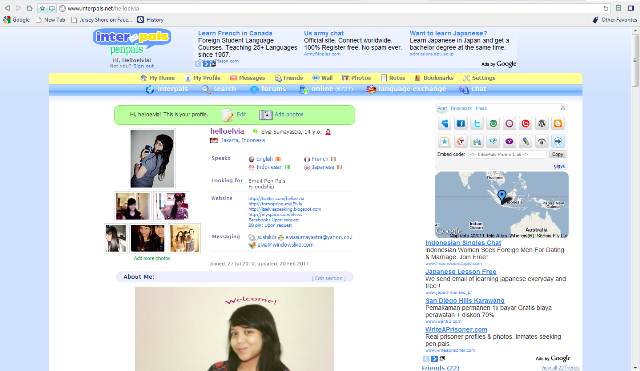Share to WordPress using the W icon
Screen dimensions: 640x371
click(542, 124)
